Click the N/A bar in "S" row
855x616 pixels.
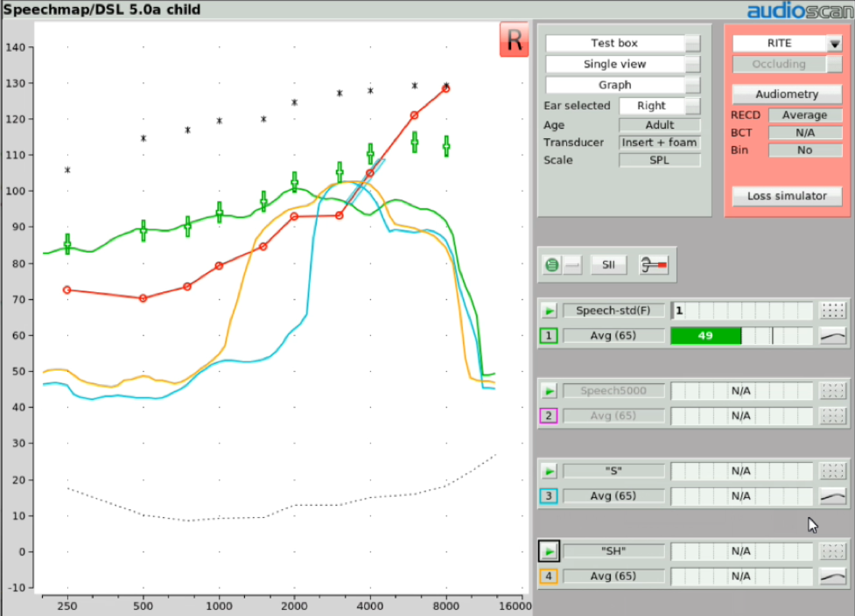(741, 471)
